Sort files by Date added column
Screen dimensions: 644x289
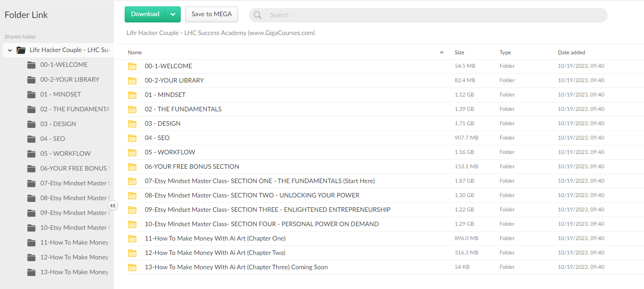(571, 53)
